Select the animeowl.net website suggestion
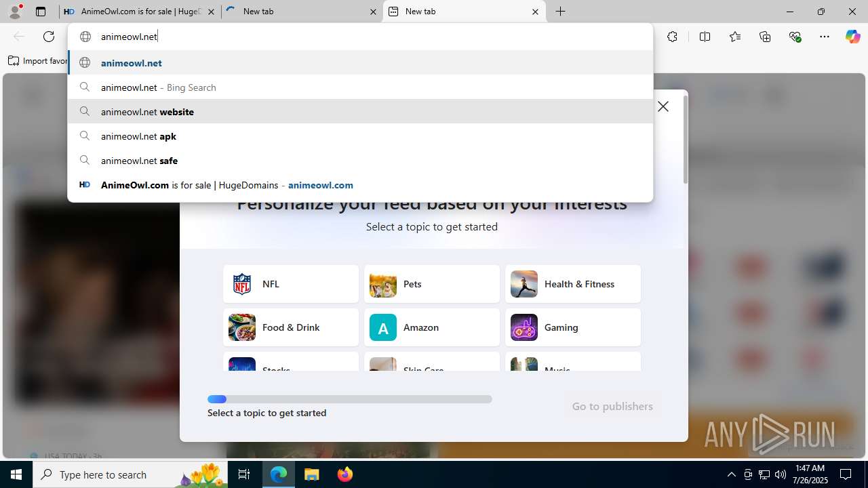The height and width of the screenshot is (488, 868). coord(360,112)
